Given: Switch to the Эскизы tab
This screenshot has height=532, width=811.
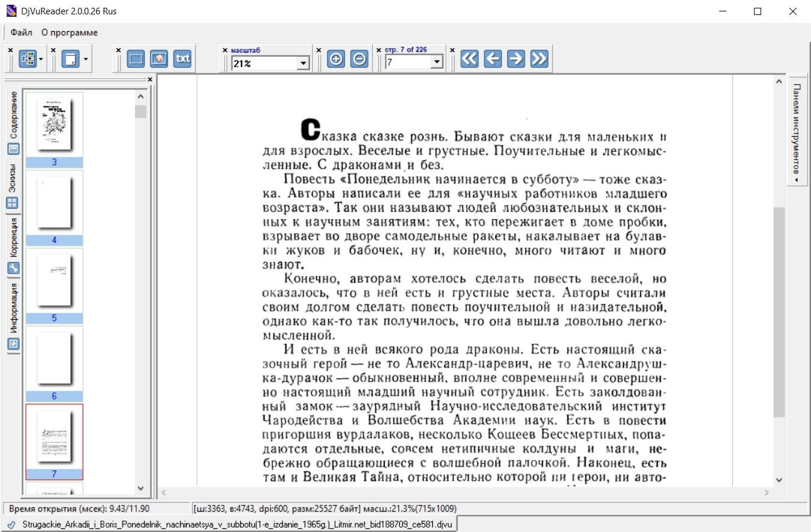Looking at the screenshot, I should (13, 185).
